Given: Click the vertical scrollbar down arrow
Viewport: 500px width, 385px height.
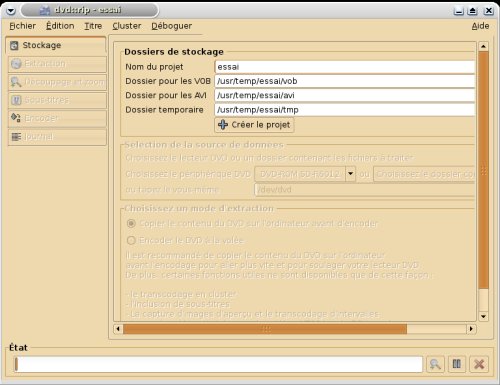Looking at the screenshot, I should coord(483,316).
